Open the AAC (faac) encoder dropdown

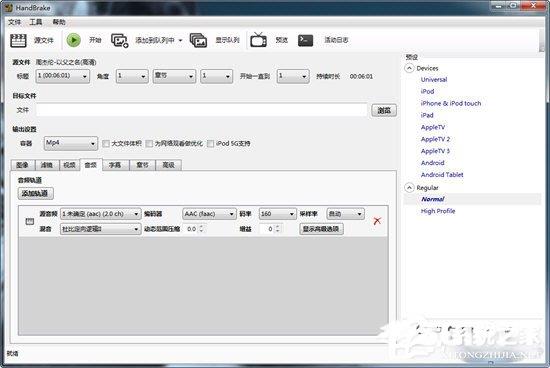[x=209, y=214]
